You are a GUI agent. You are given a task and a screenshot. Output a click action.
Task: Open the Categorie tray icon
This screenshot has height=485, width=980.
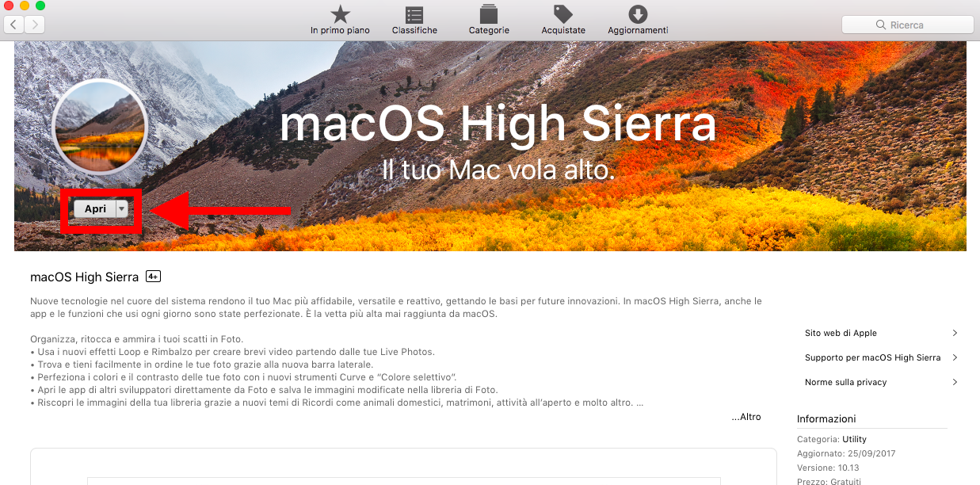[x=489, y=14]
